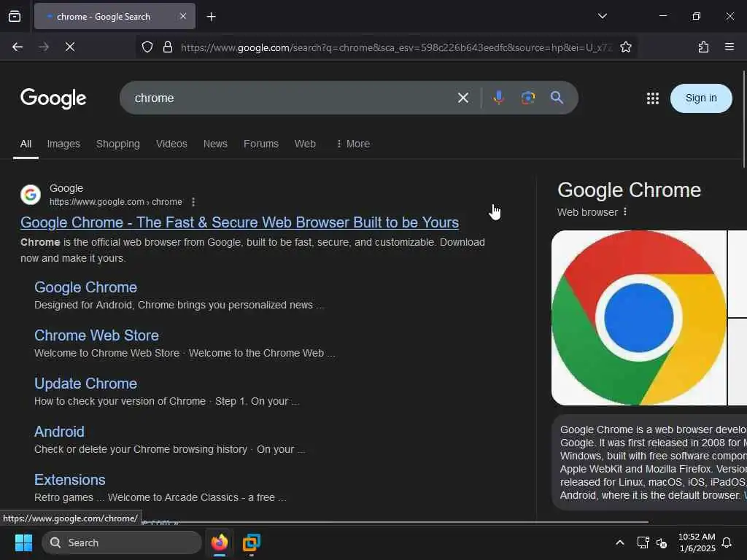This screenshot has height=560, width=747.
Task: Clear the search query text
Action: 463,98
